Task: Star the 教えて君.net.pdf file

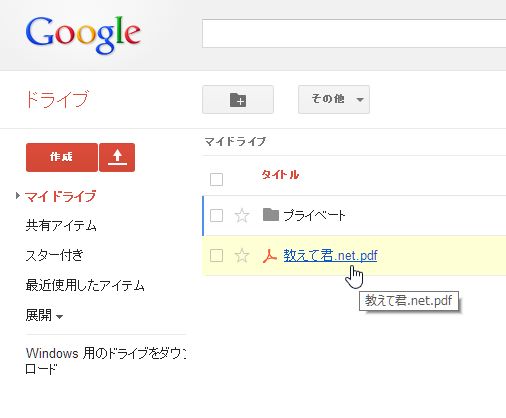Action: (x=242, y=256)
